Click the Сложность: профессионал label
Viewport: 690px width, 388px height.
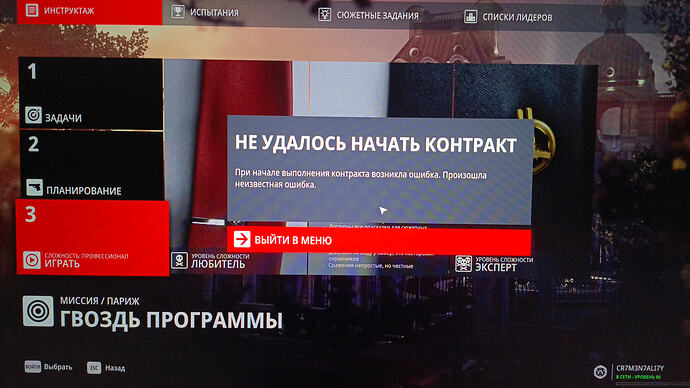(86, 256)
